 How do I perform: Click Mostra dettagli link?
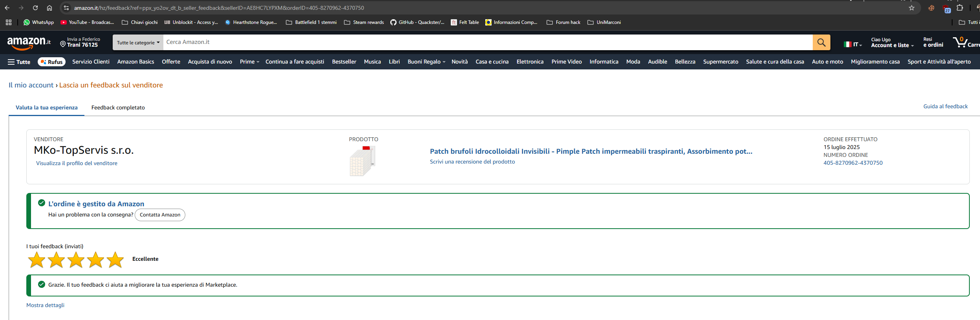click(x=45, y=305)
